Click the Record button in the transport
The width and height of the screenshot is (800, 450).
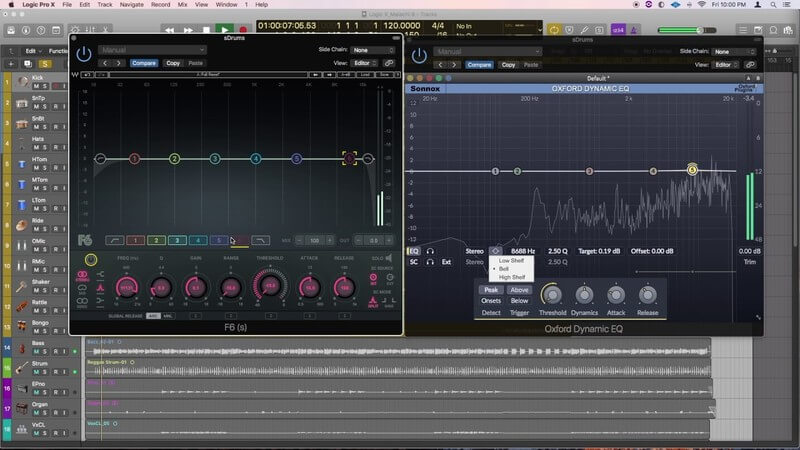pos(243,30)
